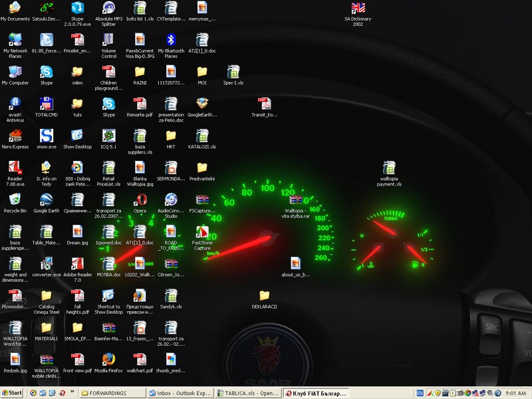Click the avast! Antivirus desktop icon
This screenshot has width=532, height=399.
15,104
